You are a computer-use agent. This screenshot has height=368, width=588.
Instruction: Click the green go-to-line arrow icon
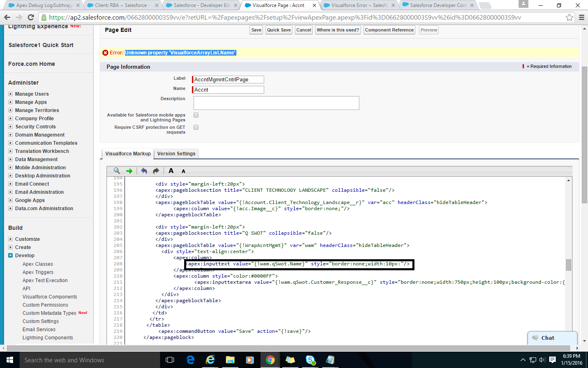129,171
